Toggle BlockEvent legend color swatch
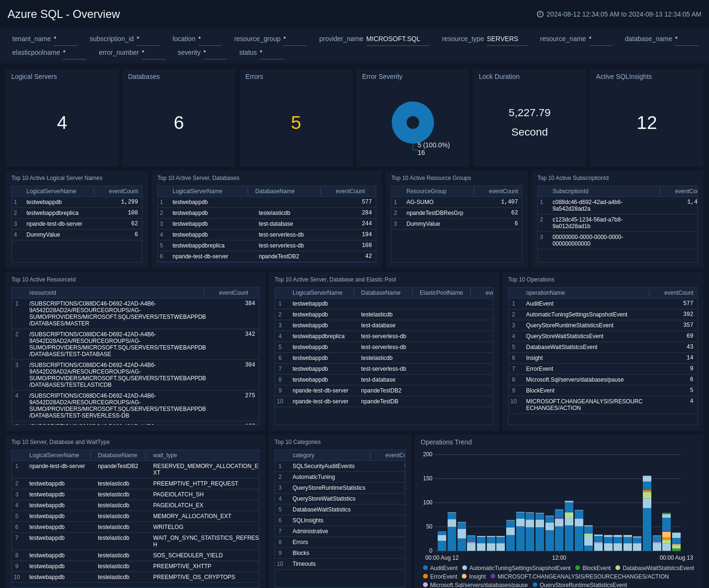The image size is (709, 588). click(578, 568)
